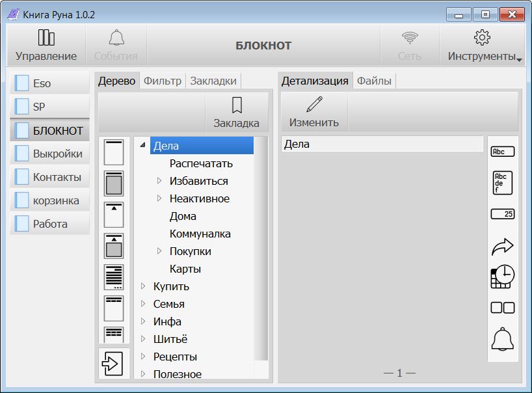Click the bell reminder icon in right panel

pos(503,339)
